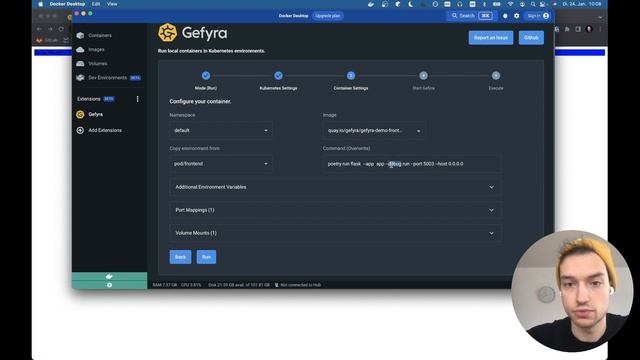Screen dimensions: 640x360
Task: Open the View menu
Action: [x=112, y=4]
